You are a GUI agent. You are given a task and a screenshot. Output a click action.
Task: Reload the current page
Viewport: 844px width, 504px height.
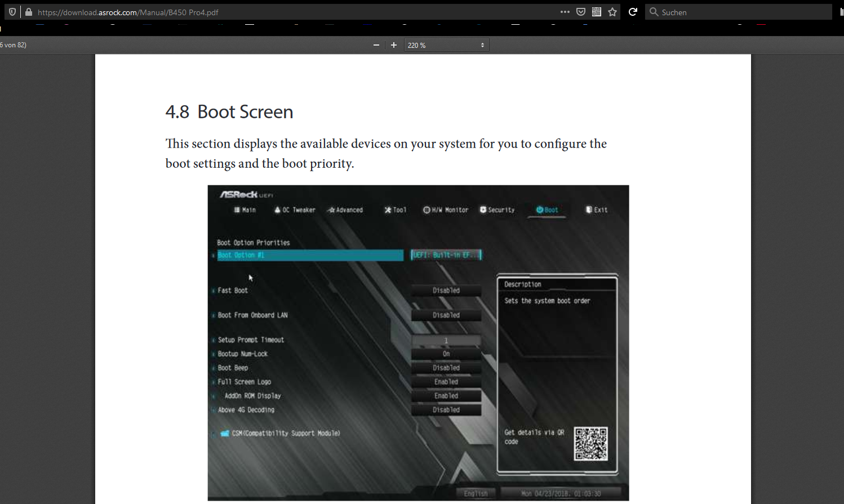coord(633,12)
